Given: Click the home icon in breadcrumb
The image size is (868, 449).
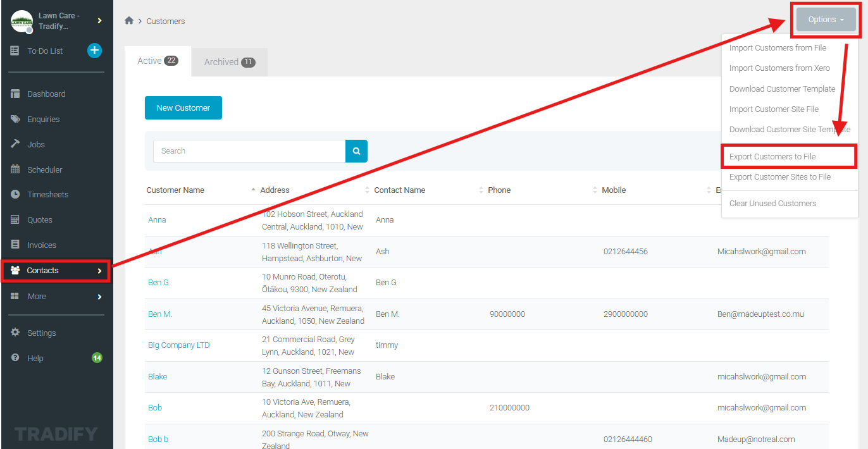Looking at the screenshot, I should pos(129,21).
